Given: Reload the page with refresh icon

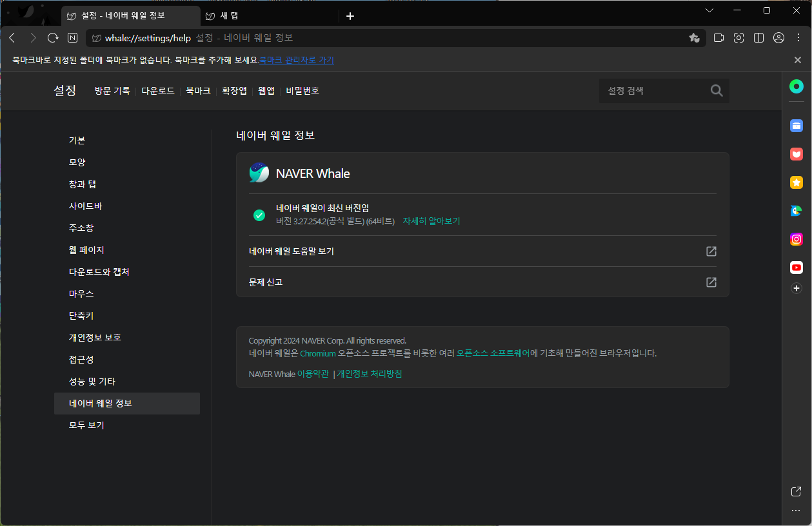Looking at the screenshot, I should 53,38.
